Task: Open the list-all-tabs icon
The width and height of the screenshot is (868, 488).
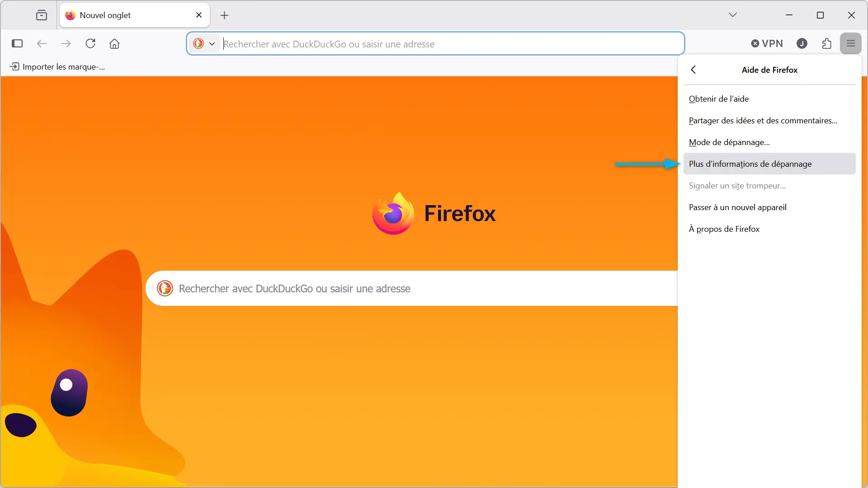Action: point(42,15)
